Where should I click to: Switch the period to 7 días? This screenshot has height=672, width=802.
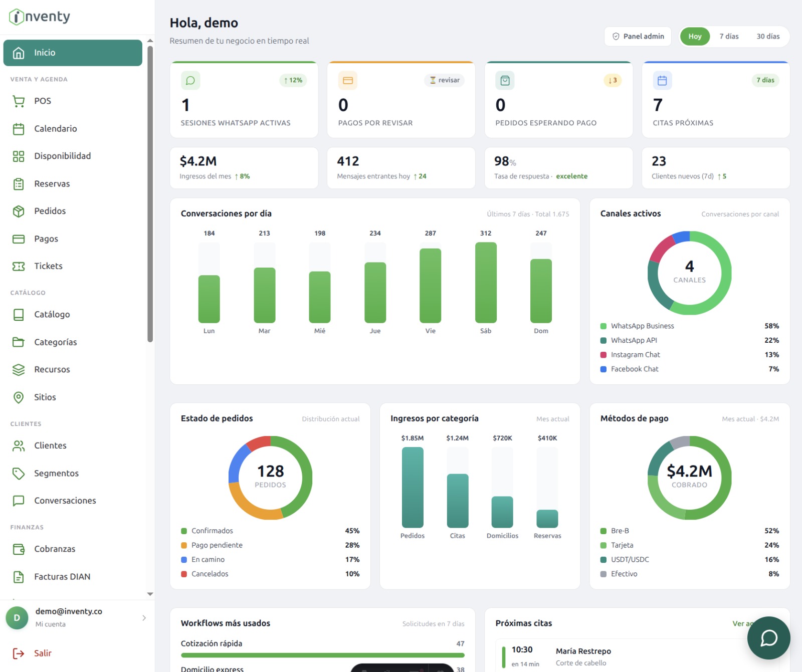click(x=729, y=36)
